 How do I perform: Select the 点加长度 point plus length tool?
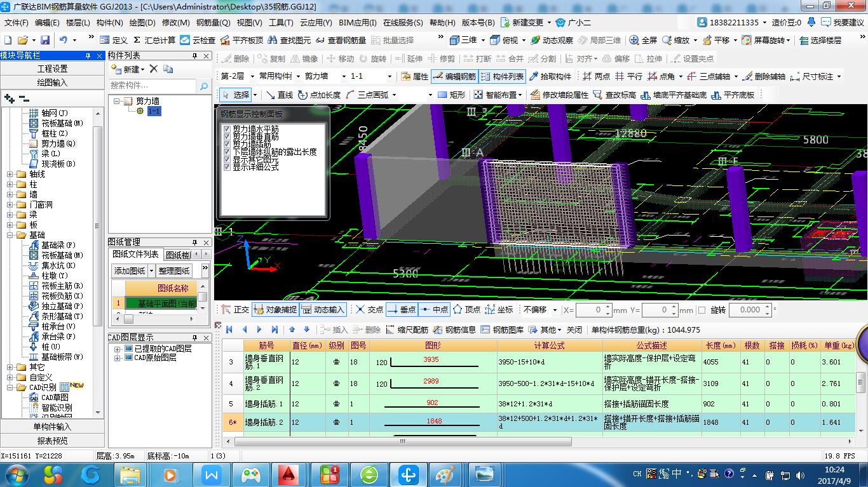click(x=319, y=95)
